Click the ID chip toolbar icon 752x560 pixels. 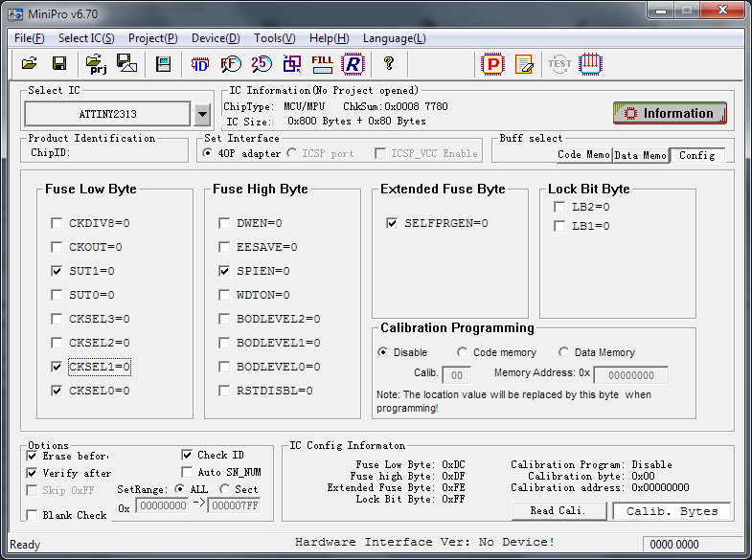pos(199,64)
